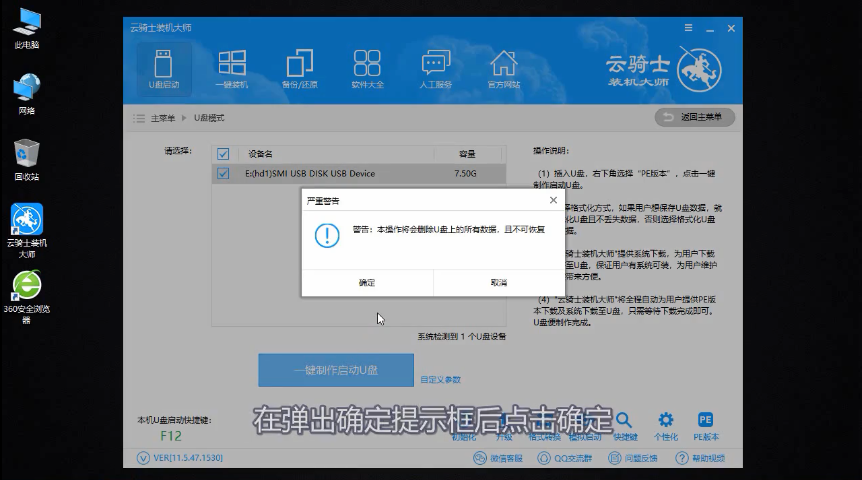862x480 pixels.
Task: Open the 回收站 recycle bin
Action: click(x=26, y=160)
